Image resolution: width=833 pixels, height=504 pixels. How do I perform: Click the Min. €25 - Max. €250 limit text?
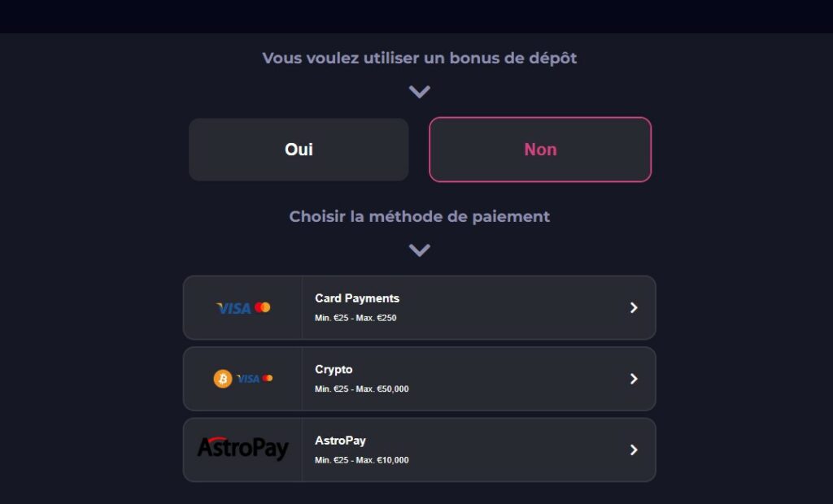(x=355, y=318)
